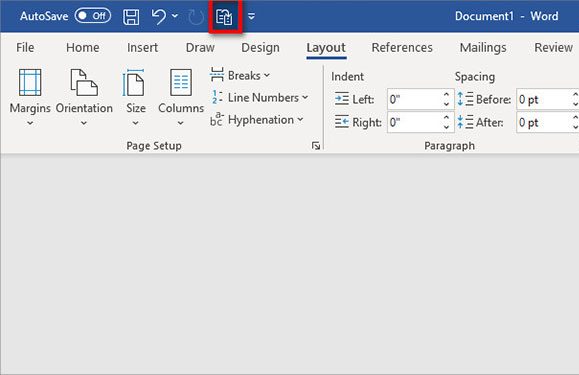
Task: Increase Right indent with up arrow
Action: pyautogui.click(x=446, y=117)
